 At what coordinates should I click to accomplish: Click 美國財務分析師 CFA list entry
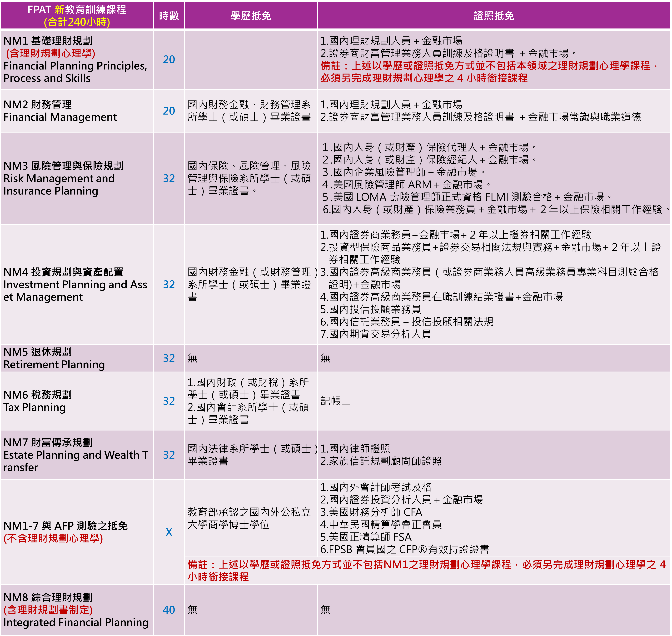point(371,512)
